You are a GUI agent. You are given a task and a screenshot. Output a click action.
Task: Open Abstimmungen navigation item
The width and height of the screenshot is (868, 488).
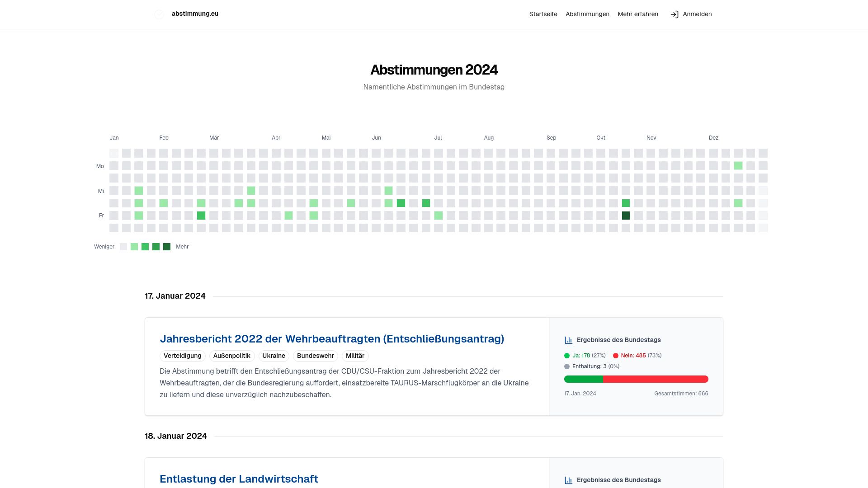click(x=587, y=14)
